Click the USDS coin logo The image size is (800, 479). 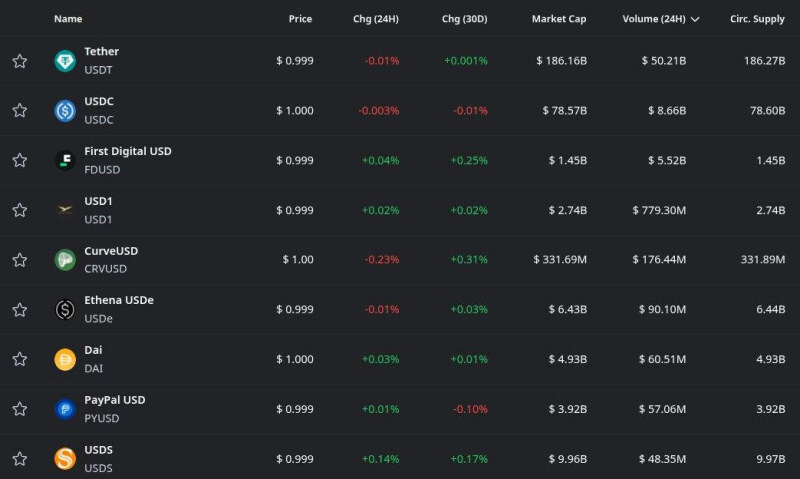tap(65, 459)
